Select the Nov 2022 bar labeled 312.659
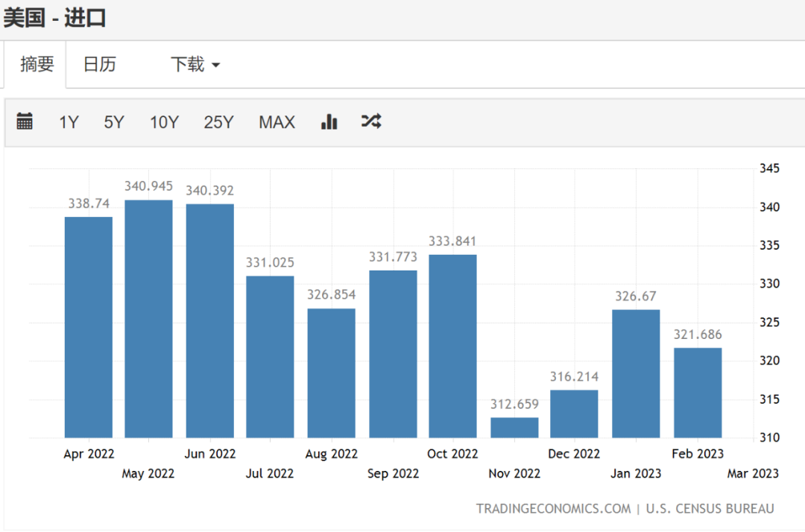 point(514,428)
